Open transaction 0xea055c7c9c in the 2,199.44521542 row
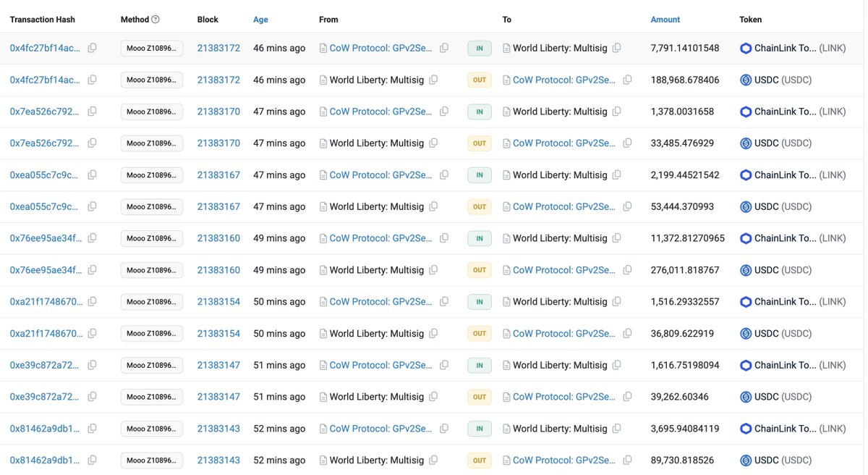Image resolution: width=868 pixels, height=475 pixels. pos(46,175)
